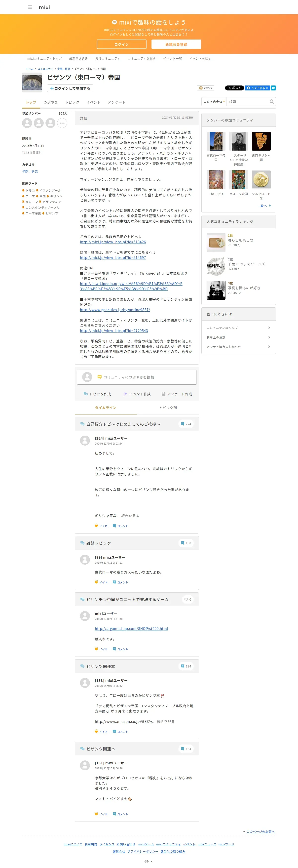Open 暮らしを楽しむ ranking community
This screenshot has height=868, width=298.
point(240,240)
